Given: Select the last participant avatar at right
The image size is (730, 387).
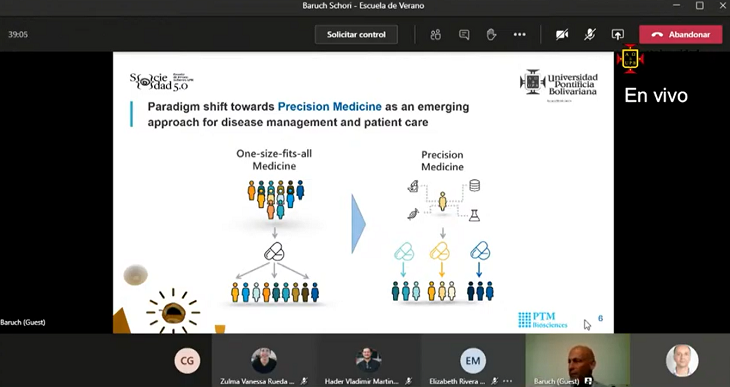Looking at the screenshot, I should [682, 360].
